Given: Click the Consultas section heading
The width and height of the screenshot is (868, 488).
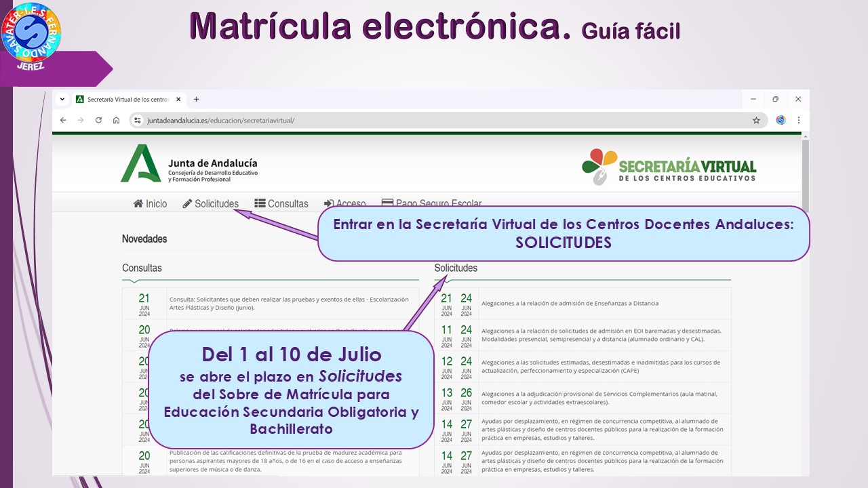Looking at the screenshot, I should (142, 268).
